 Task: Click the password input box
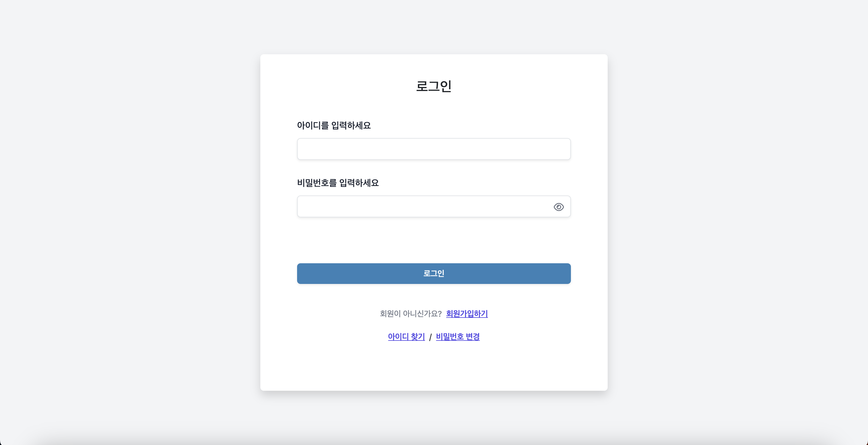421,206
